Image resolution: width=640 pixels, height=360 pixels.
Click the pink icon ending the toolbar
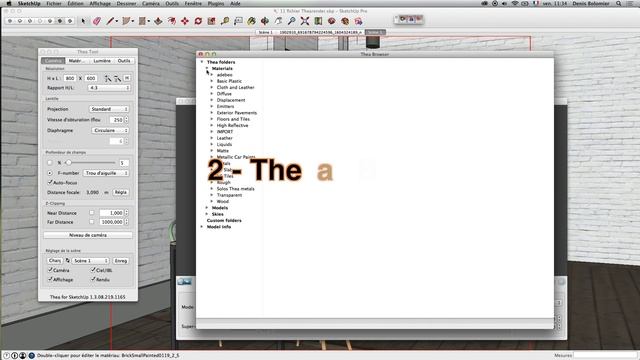pos(358,21)
